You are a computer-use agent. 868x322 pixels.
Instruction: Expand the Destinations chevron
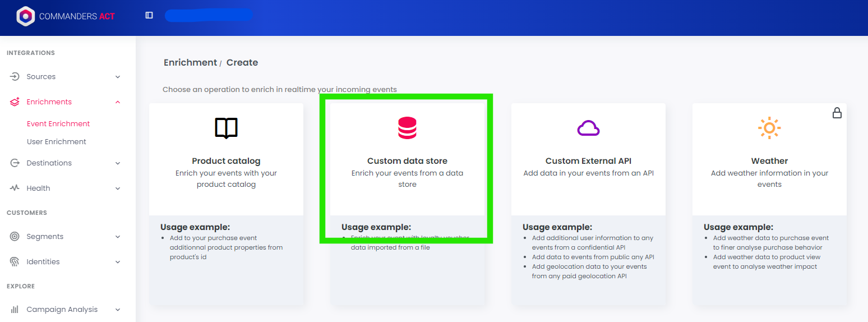[118, 163]
